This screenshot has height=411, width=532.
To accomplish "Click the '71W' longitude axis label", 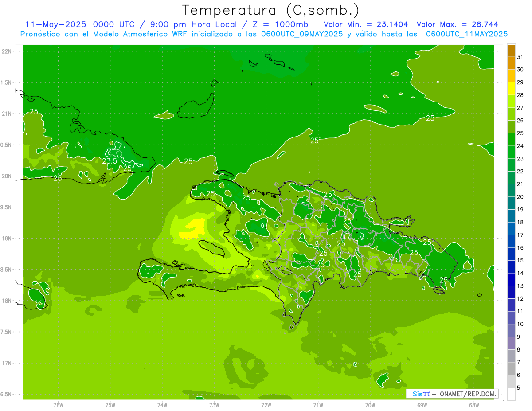I will click(318, 405).
